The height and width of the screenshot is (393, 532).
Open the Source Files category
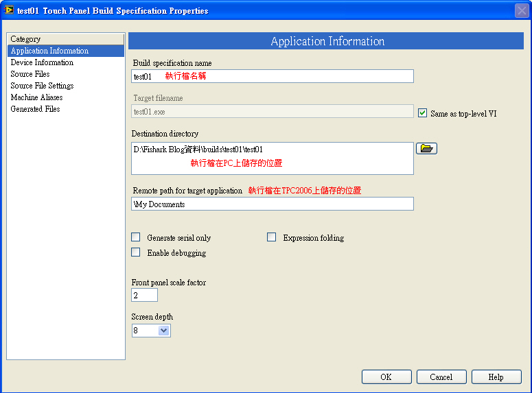coord(66,74)
